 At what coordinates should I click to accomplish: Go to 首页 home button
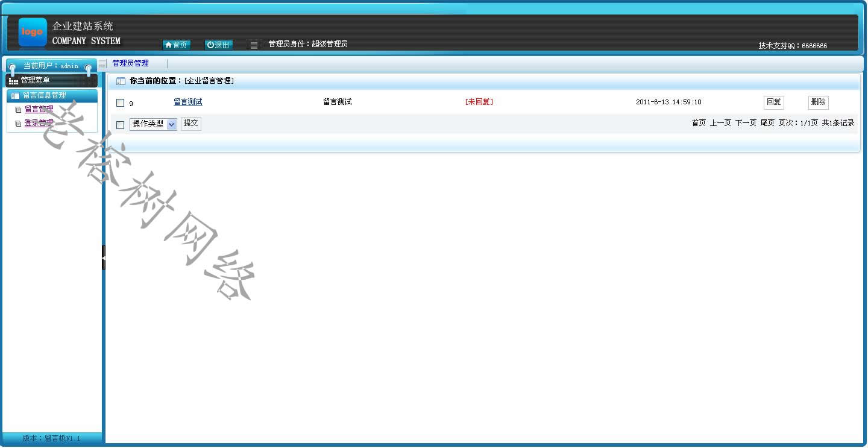pos(177,45)
